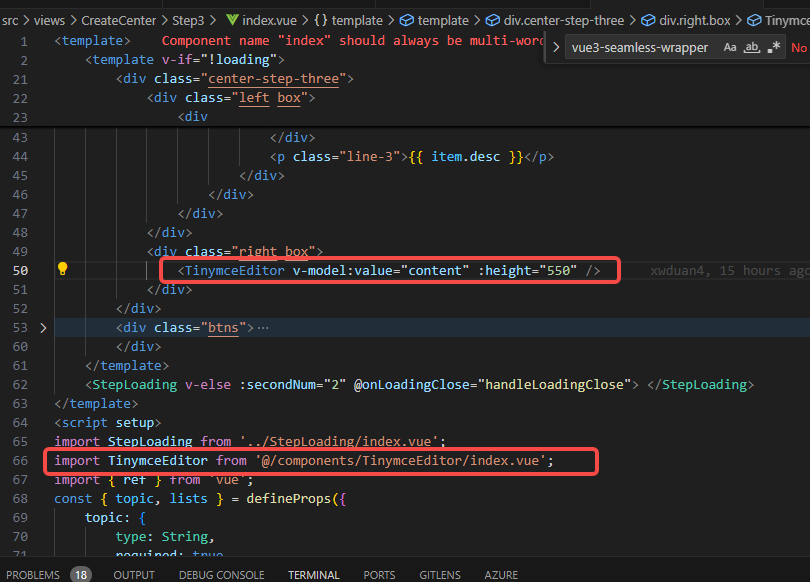Click the Vue file icon in breadcrumb
This screenshot has width=810, height=582.
(232, 20)
